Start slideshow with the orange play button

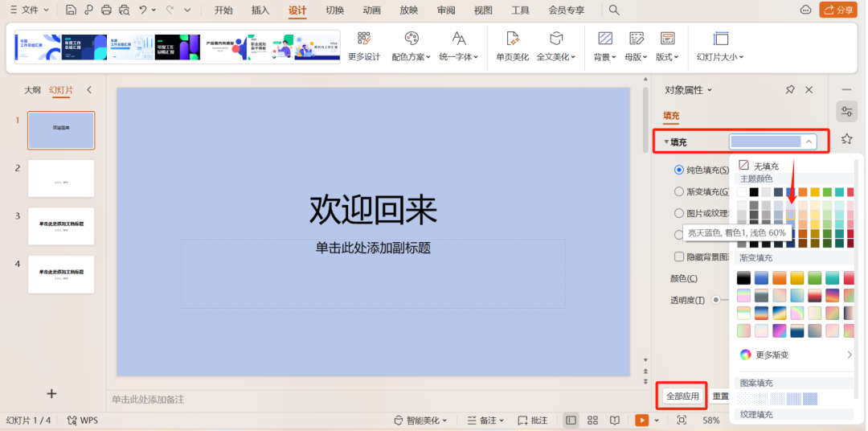click(x=641, y=421)
